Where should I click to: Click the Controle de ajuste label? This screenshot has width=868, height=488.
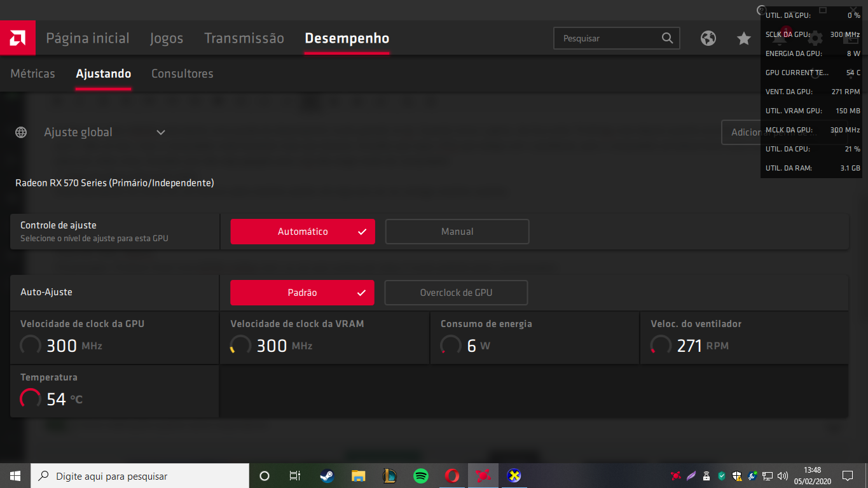pos(59,225)
